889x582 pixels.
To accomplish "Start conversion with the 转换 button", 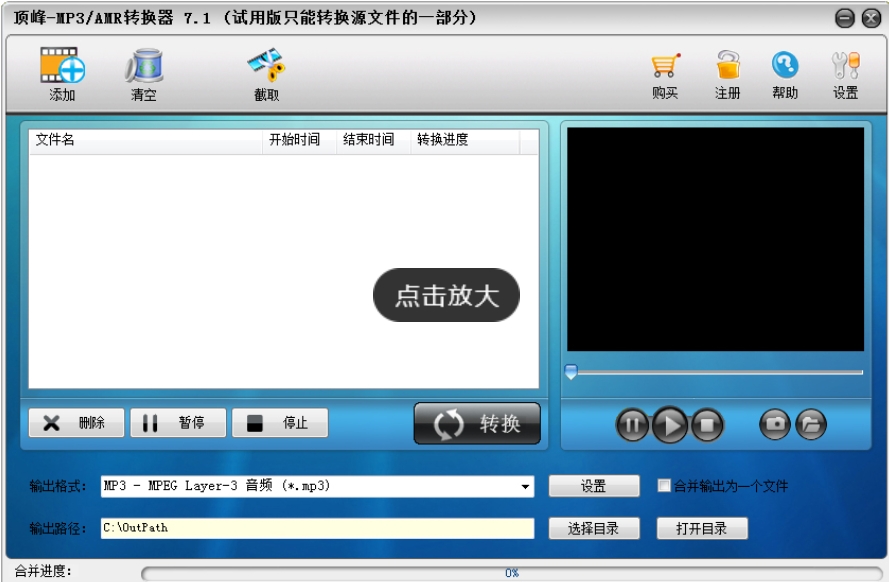I will coord(477,423).
